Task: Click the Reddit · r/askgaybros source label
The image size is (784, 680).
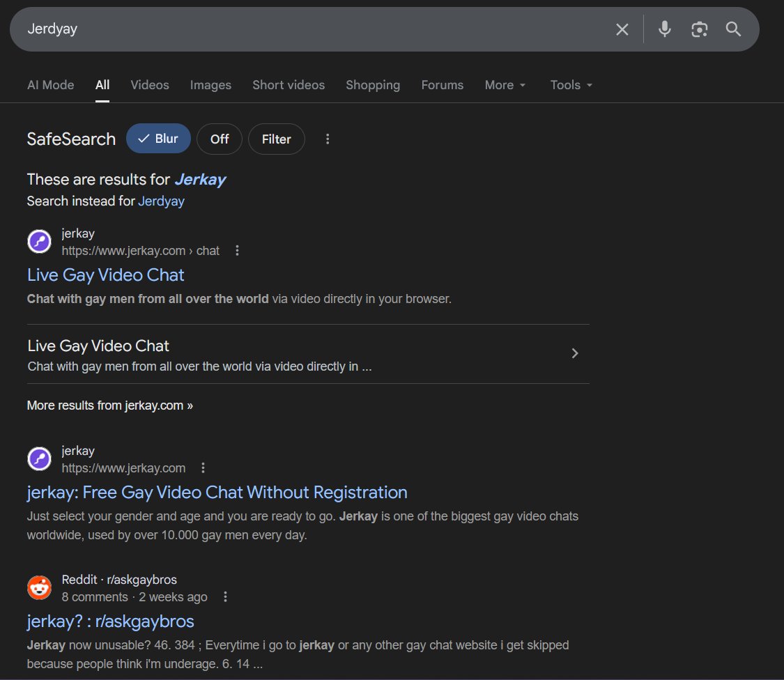Action: (119, 580)
